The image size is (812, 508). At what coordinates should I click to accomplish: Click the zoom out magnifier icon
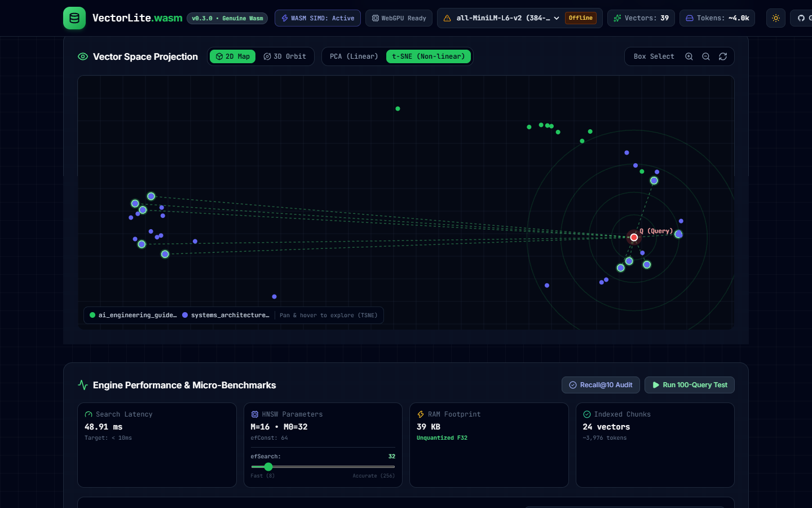706,56
